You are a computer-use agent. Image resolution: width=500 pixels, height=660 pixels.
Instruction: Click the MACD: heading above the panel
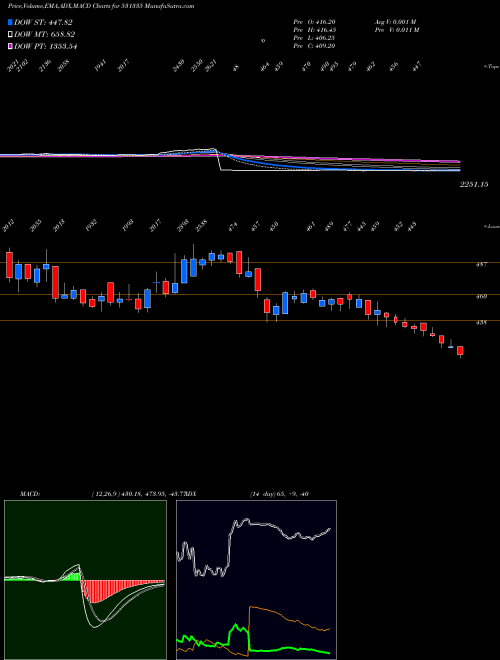point(29,494)
